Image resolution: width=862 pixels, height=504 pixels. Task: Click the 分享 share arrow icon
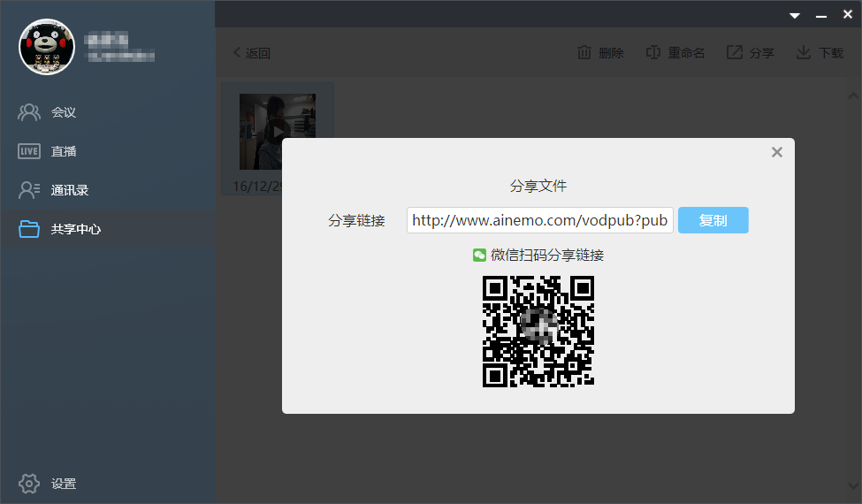735,52
